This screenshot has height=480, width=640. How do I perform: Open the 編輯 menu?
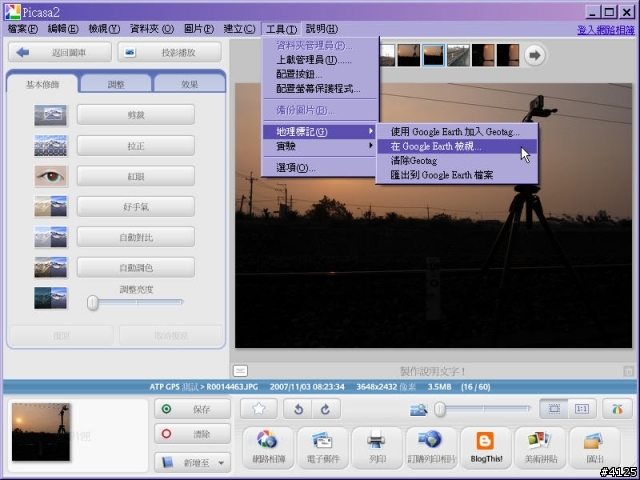[x=63, y=29]
